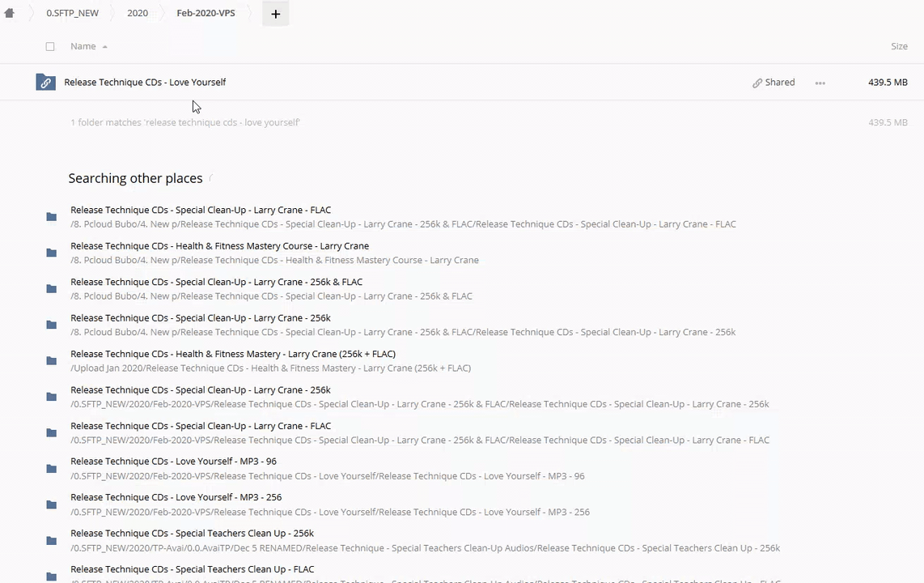Open Health & Fitness Mastery Course - Larry Crane
Image resolution: width=924 pixels, height=583 pixels.
click(x=220, y=246)
